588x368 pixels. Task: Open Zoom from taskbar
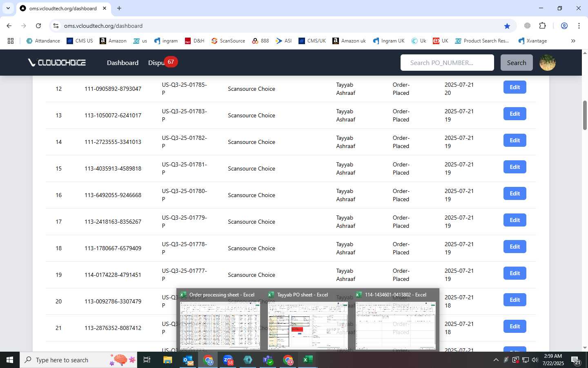pos(228,360)
